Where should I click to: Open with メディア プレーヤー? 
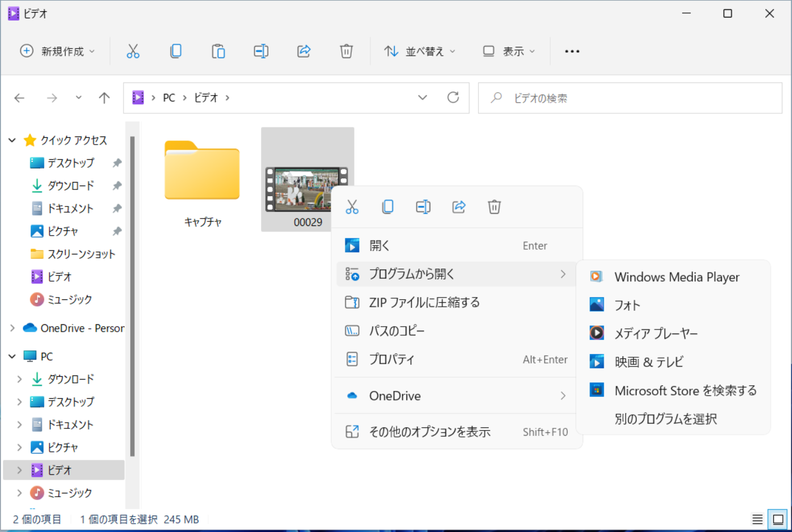pyautogui.click(x=674, y=333)
